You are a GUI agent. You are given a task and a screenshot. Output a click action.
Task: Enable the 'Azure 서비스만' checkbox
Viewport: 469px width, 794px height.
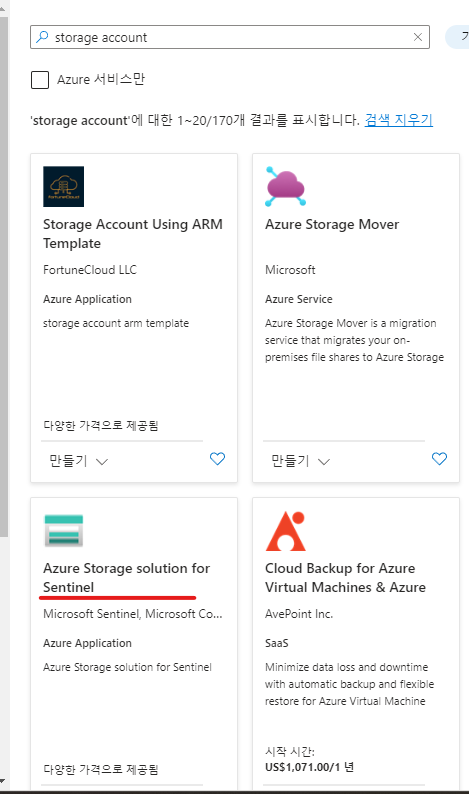tap(40, 80)
